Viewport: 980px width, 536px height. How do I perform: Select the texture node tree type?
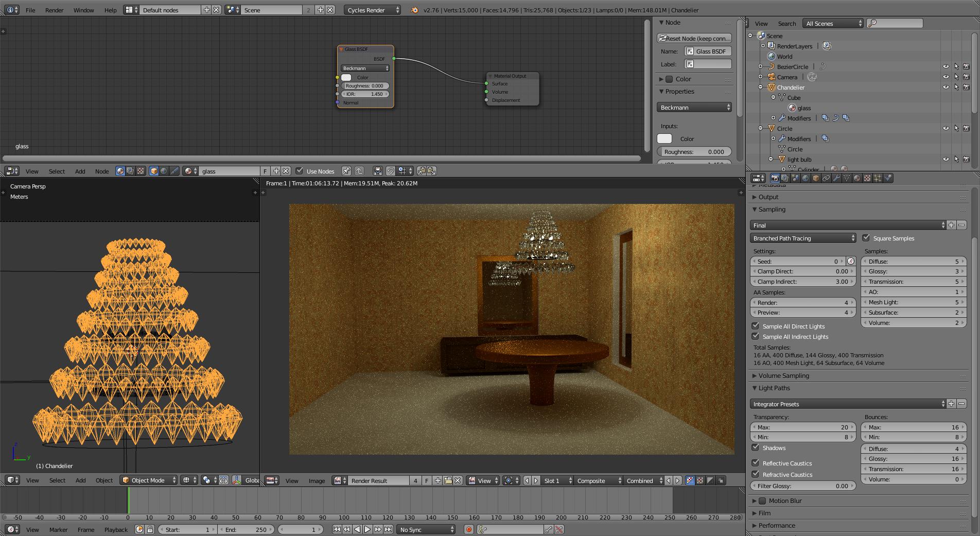point(141,171)
